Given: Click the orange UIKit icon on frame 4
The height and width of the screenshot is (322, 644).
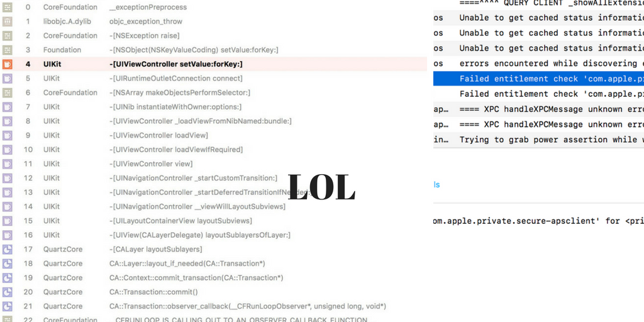Looking at the screenshot, I should pyautogui.click(x=8, y=64).
